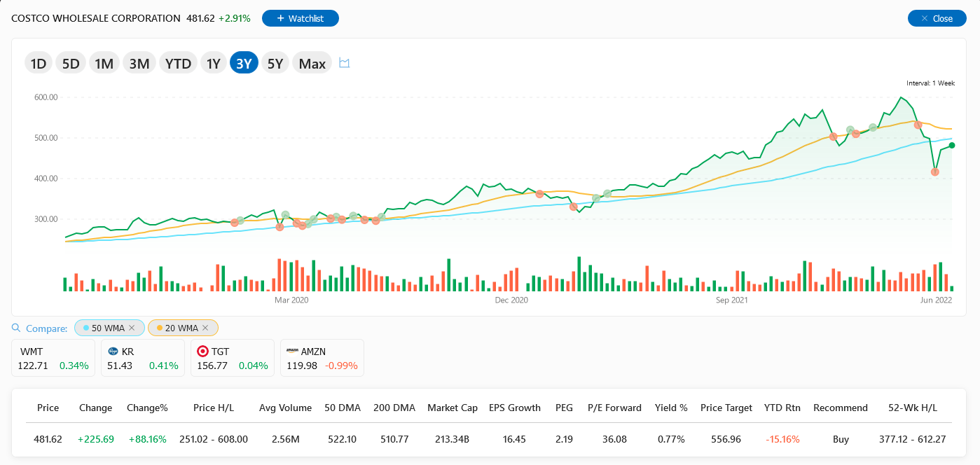
Task: Switch to the 5Y timeframe
Action: [x=275, y=62]
